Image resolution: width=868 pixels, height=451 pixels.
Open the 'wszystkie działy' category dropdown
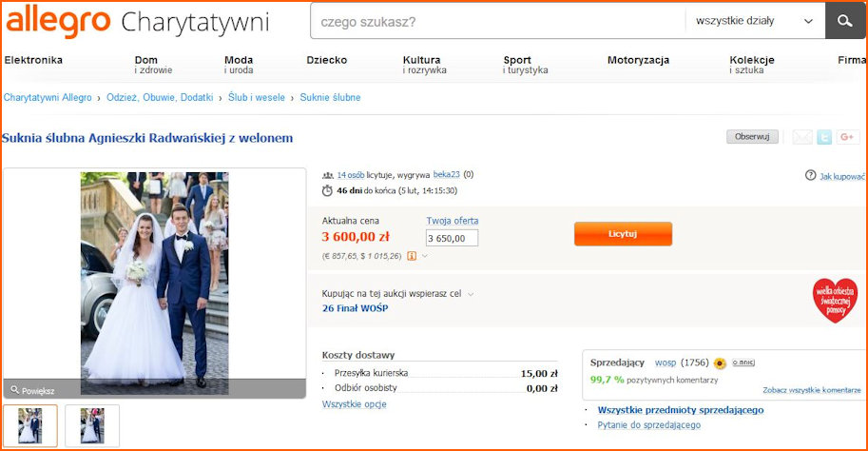click(754, 21)
